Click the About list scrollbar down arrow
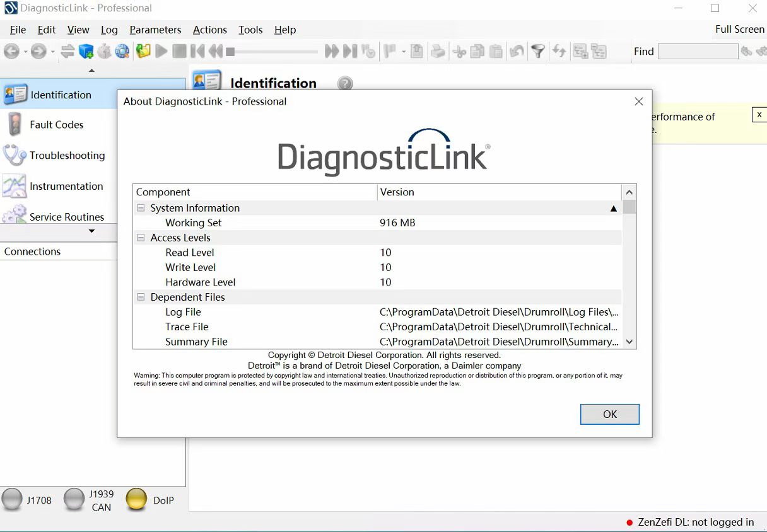767x532 pixels. 629,342
